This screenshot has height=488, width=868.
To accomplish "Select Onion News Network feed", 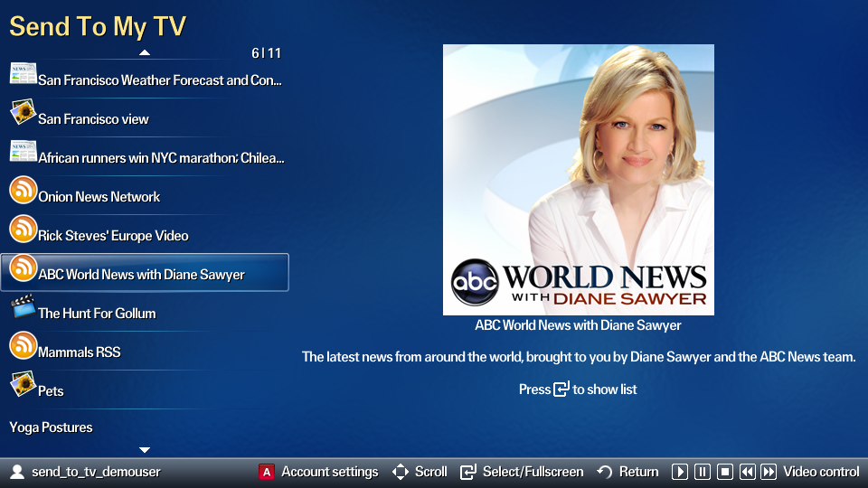I will click(145, 195).
